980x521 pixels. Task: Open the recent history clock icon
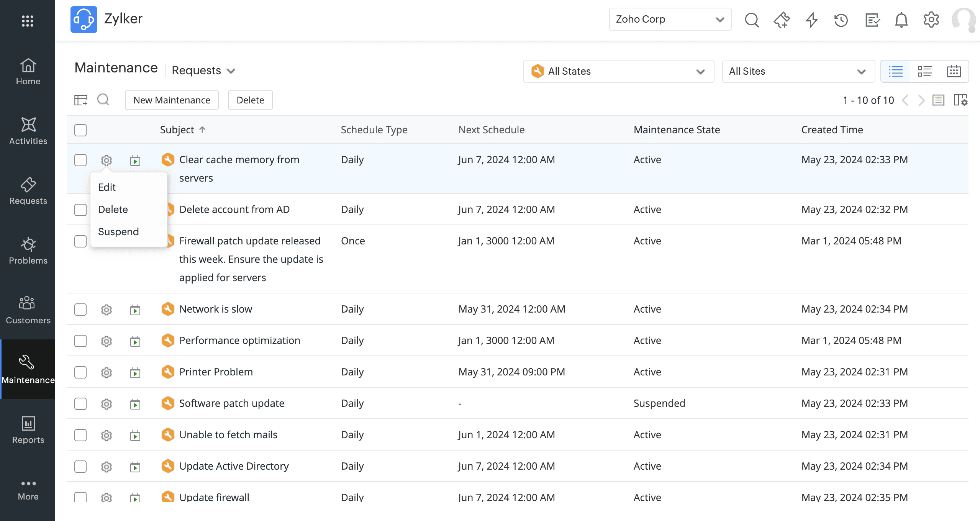coord(841,20)
